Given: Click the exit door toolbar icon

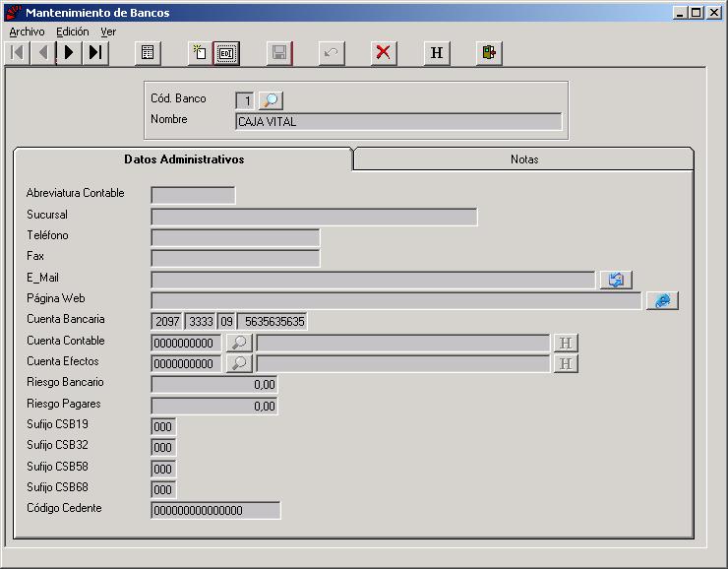Looking at the screenshot, I should tap(489, 52).
